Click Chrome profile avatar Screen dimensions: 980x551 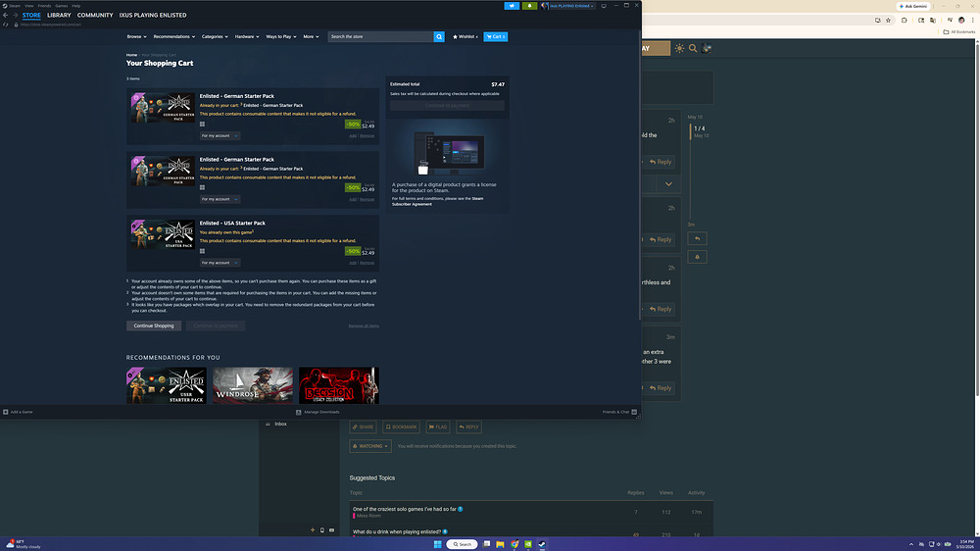click(x=962, y=20)
